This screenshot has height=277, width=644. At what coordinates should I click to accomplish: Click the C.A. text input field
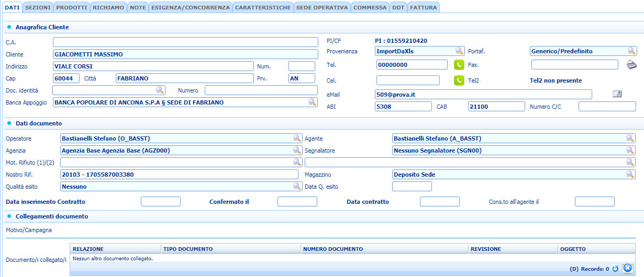pos(185,42)
